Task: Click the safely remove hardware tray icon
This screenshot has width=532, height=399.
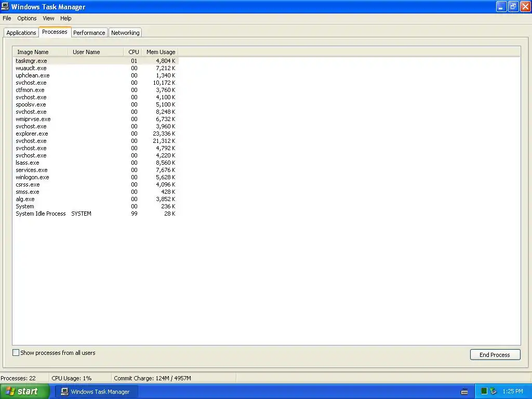Action: pos(494,391)
